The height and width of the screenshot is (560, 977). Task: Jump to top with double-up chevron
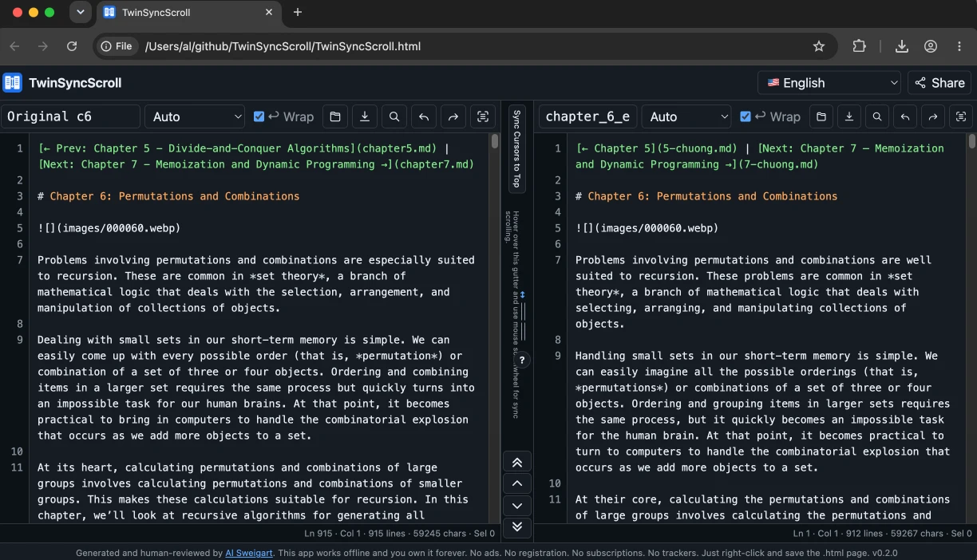517,462
